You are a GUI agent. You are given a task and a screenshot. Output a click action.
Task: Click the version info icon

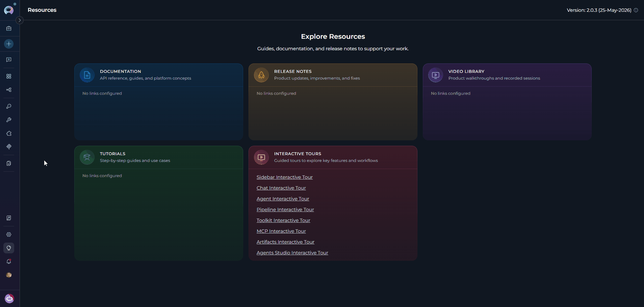point(636,10)
